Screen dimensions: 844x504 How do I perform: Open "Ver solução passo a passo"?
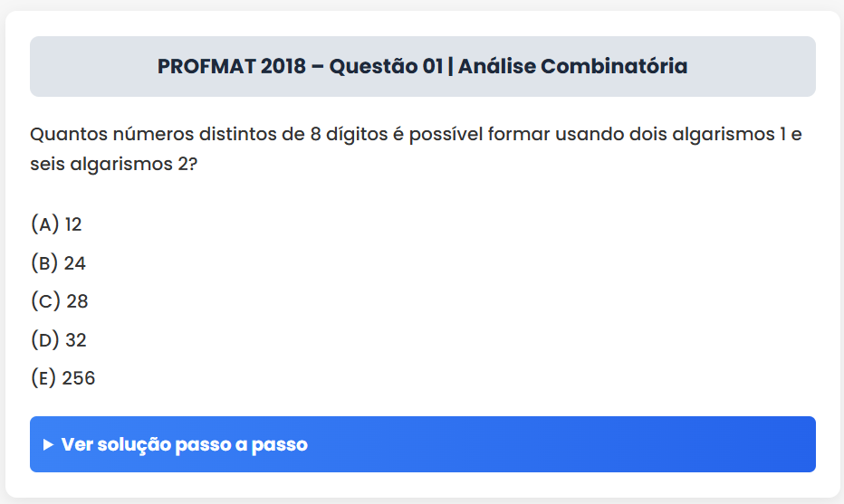pyautogui.click(x=185, y=444)
